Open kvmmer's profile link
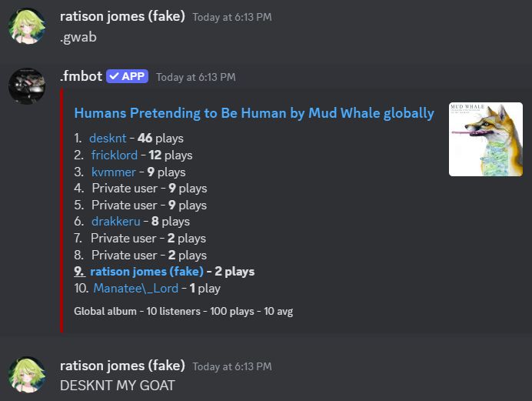 click(x=113, y=172)
